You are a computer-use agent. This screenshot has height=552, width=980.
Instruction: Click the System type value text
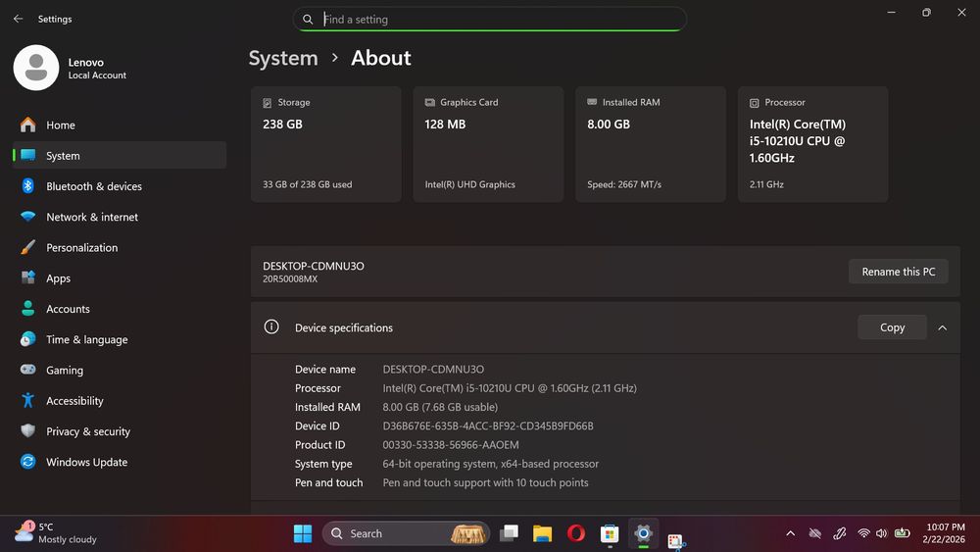pos(491,464)
